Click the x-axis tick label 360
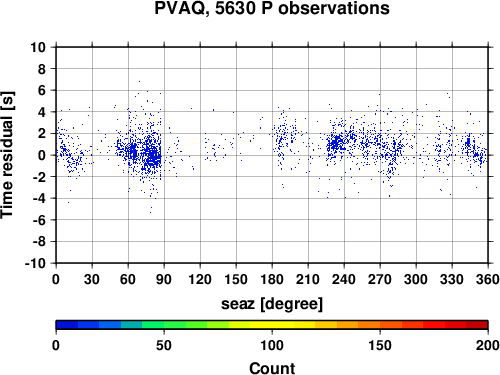 point(488,279)
